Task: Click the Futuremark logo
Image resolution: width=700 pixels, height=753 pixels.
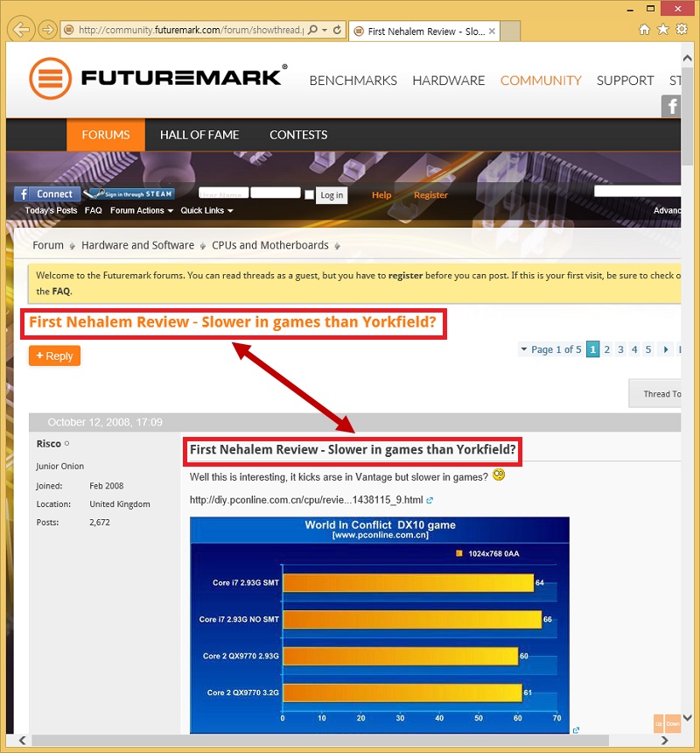Action: tap(157, 78)
